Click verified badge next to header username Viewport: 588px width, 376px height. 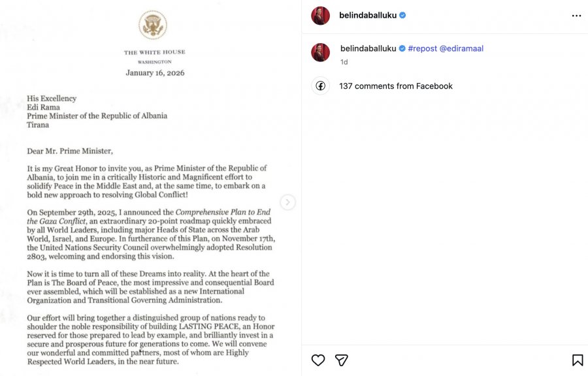pos(402,16)
